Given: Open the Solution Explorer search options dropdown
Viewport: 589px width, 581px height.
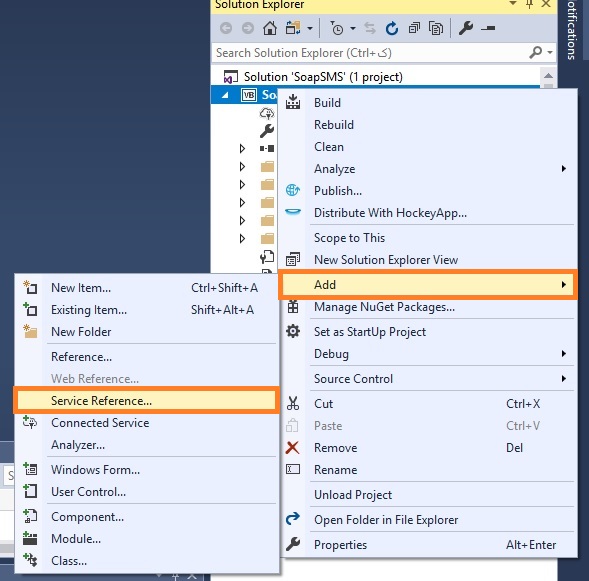Looking at the screenshot, I should point(550,53).
